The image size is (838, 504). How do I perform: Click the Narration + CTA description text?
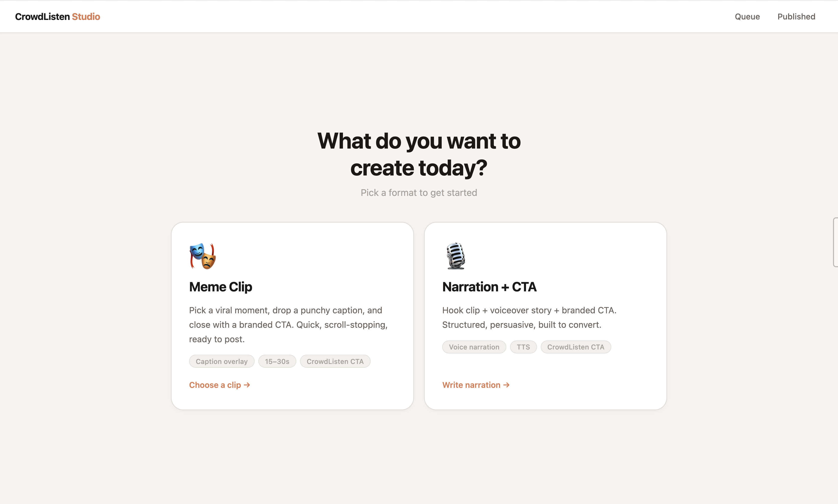click(x=529, y=318)
